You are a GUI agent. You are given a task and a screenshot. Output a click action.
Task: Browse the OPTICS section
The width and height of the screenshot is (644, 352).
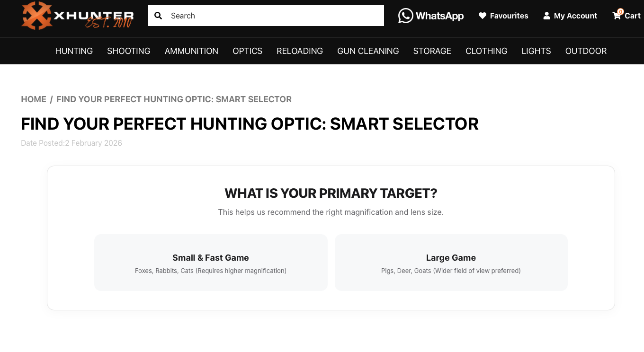point(247,51)
